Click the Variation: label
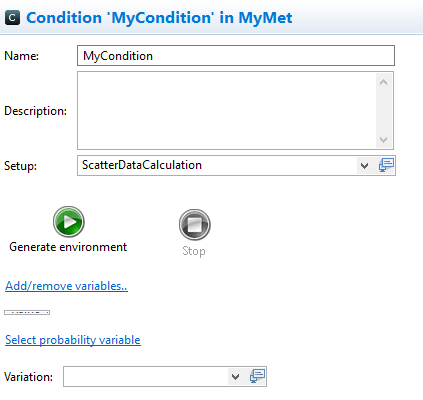The image size is (423, 400). click(28, 377)
